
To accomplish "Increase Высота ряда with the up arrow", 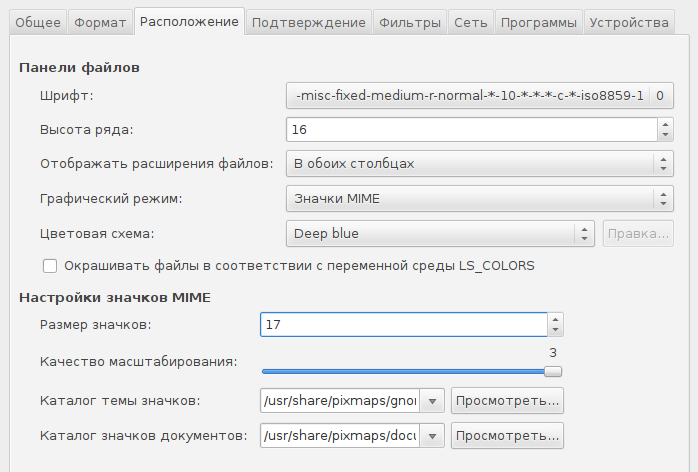I will point(666,124).
